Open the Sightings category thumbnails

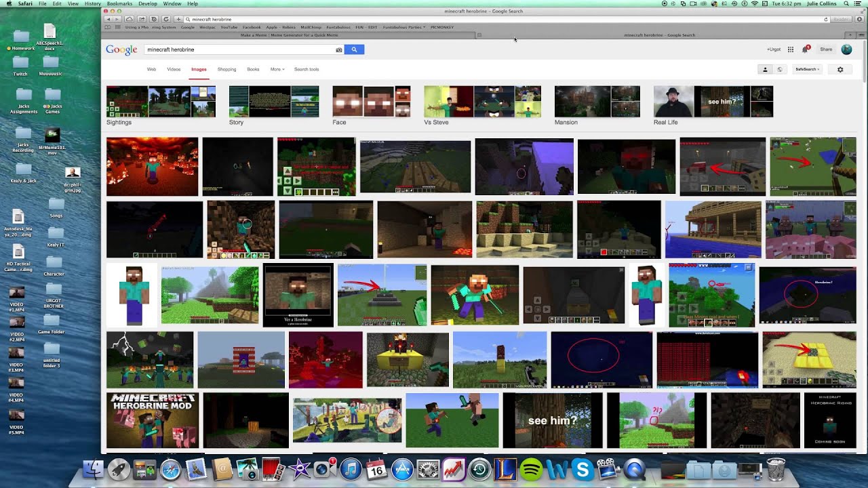[161, 102]
